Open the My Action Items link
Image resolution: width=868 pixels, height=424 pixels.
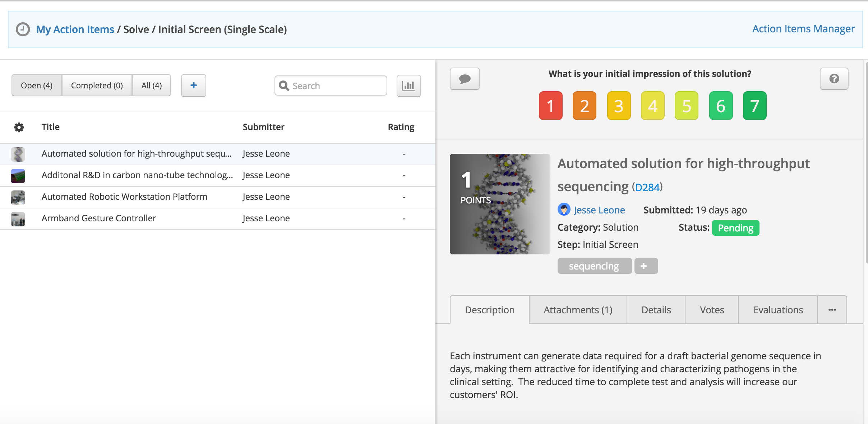click(x=75, y=29)
